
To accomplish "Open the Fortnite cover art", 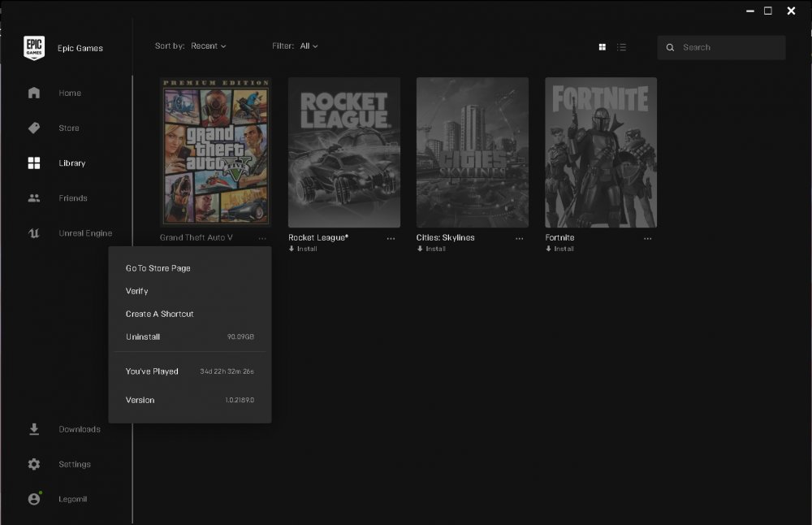I will 601,152.
